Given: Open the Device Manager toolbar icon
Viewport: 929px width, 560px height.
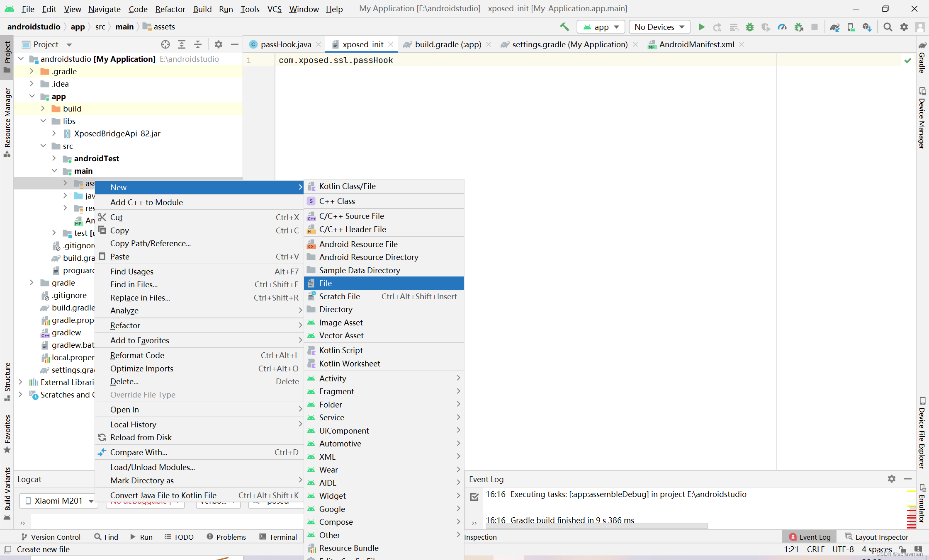Looking at the screenshot, I should coord(851,27).
